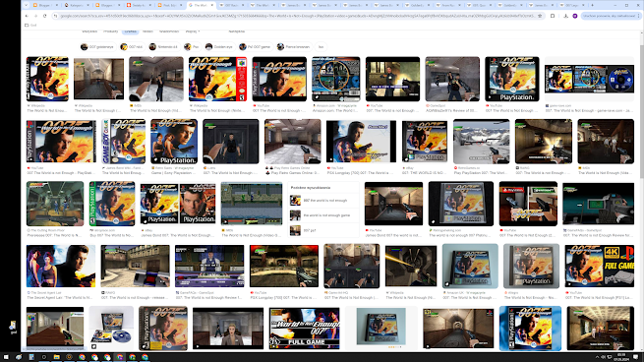Switch to the Wszystko results tab

pyautogui.click(x=89, y=31)
